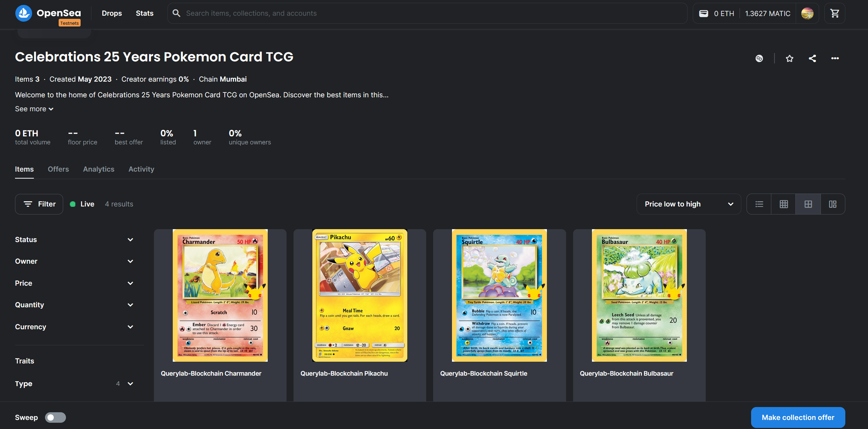Switch to mosaic view layout icon
This screenshot has width=868, height=429.
(x=833, y=204)
